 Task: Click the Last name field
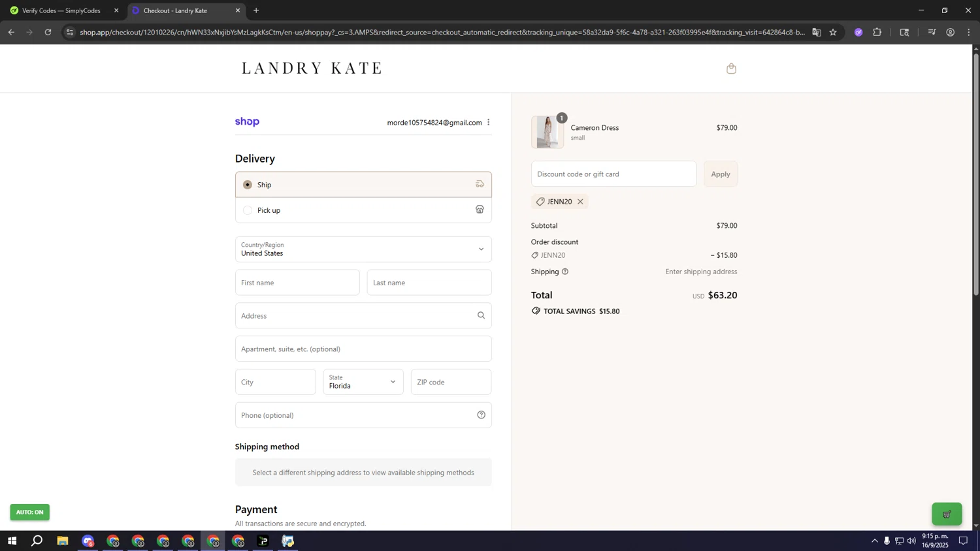(429, 283)
